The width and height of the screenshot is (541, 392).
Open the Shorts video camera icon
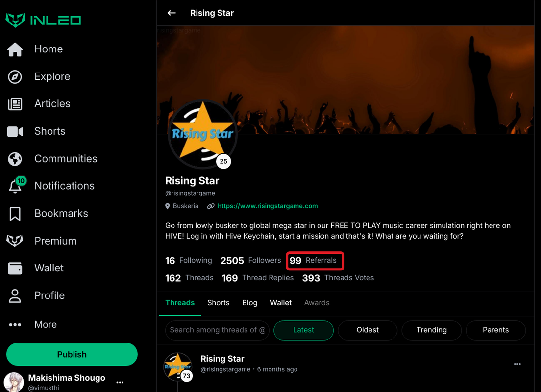tap(15, 131)
